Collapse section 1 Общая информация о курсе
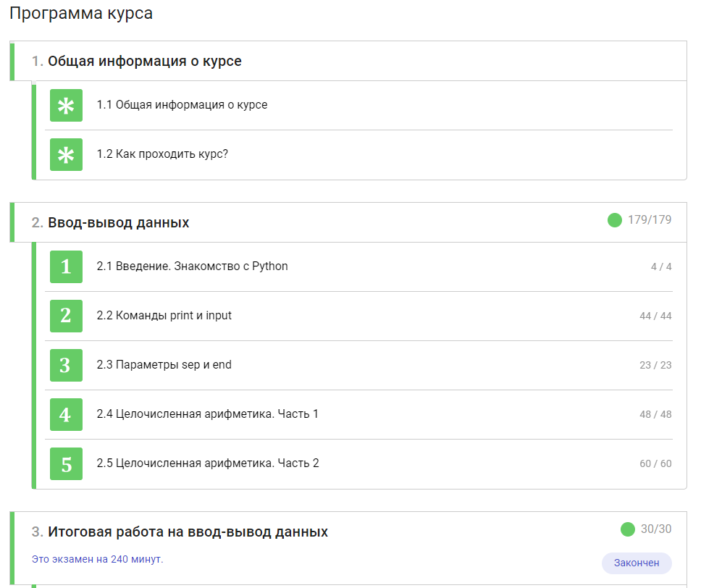The image size is (701, 588). (145, 62)
